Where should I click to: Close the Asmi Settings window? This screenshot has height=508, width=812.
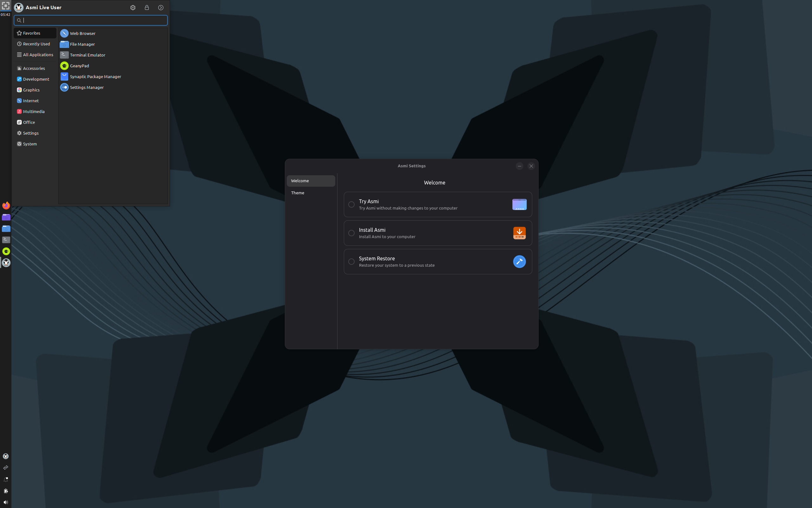click(x=531, y=166)
